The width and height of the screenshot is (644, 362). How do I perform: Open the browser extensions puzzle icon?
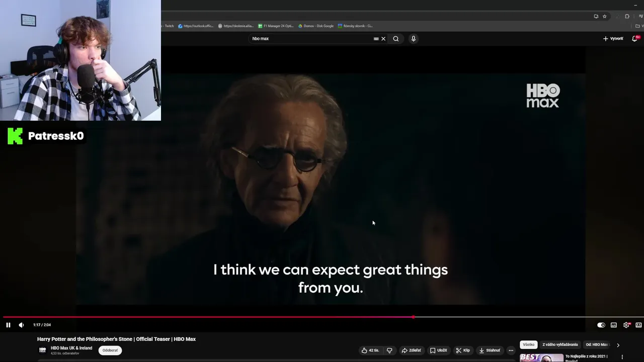click(627, 16)
